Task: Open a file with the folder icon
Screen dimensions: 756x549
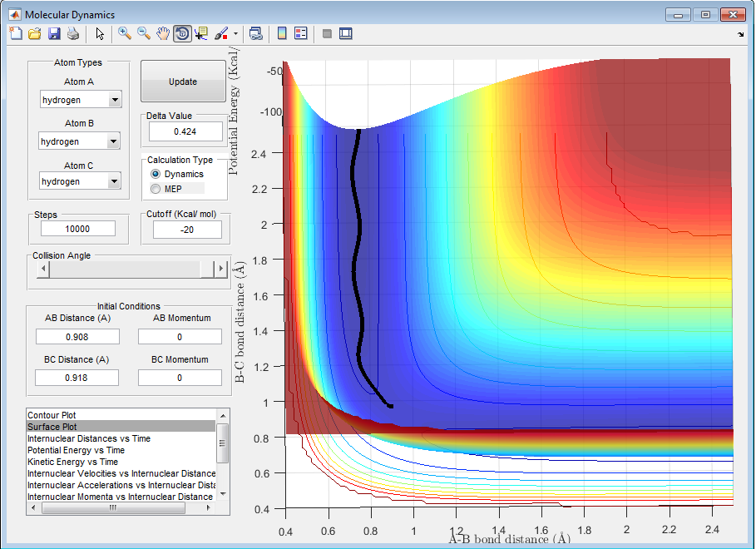Action: click(x=35, y=34)
